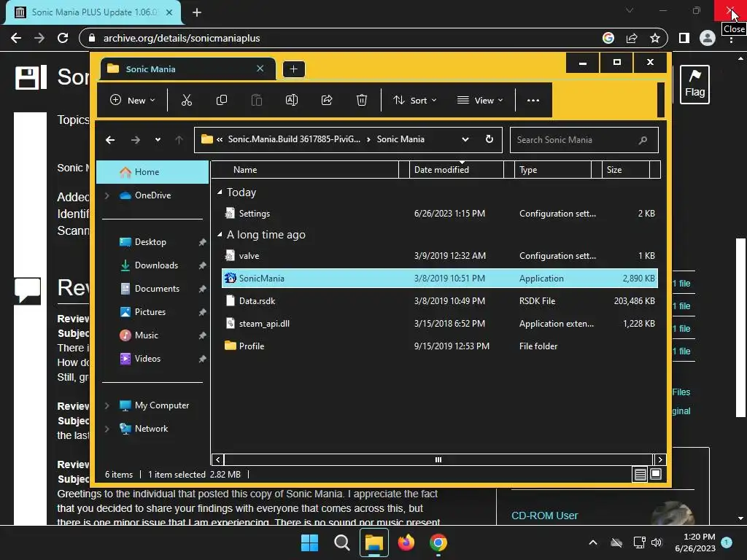Viewport: 747px width, 560px height.
Task: Open volume control in system tray
Action: 657,542
